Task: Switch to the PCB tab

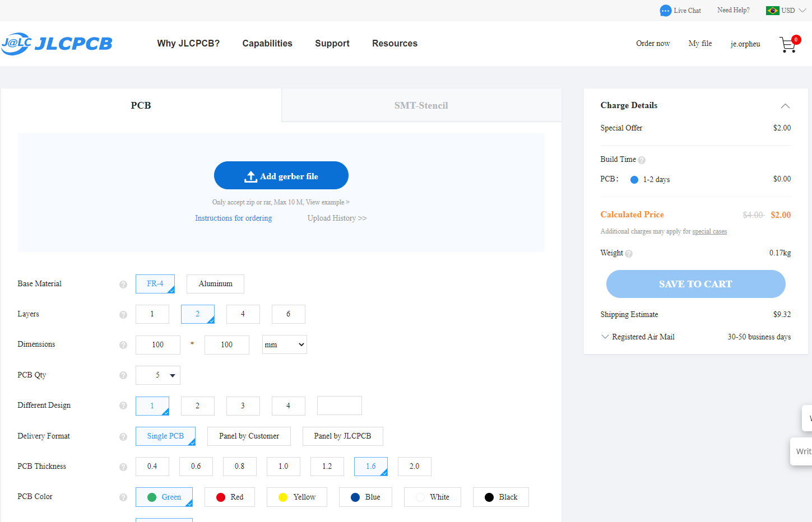Action: click(x=141, y=105)
